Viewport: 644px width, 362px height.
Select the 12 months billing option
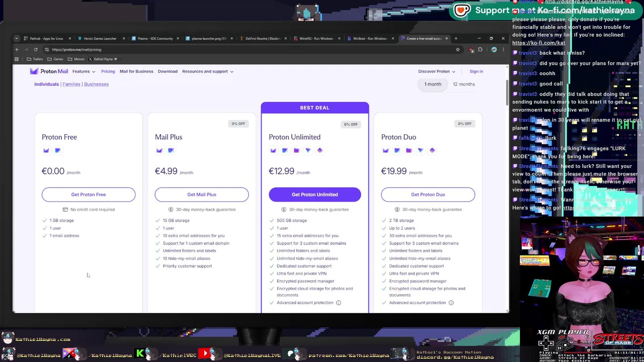[464, 84]
